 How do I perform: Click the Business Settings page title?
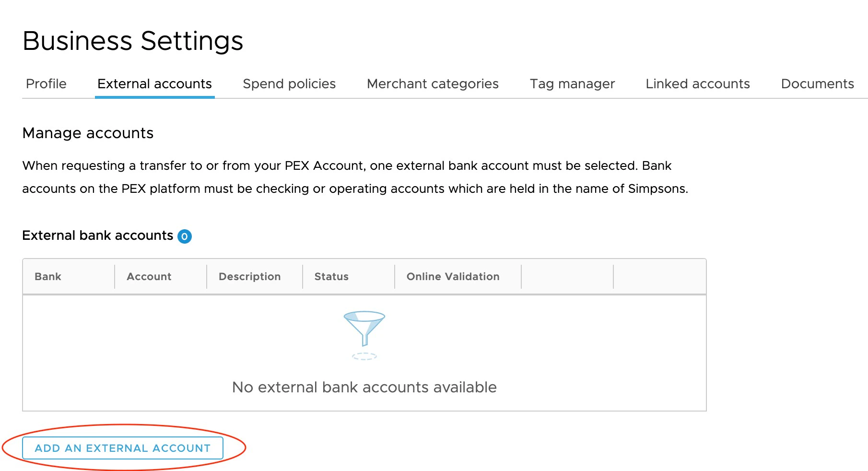coord(134,40)
